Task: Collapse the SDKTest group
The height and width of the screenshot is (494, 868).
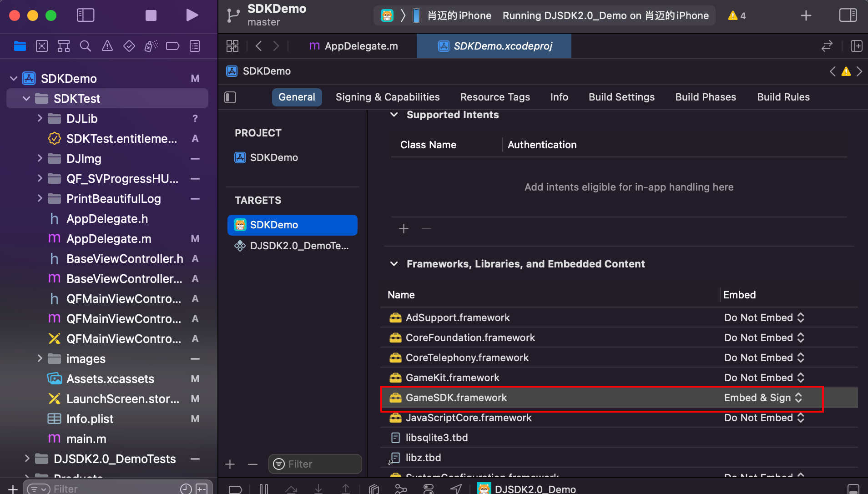Action: (x=26, y=99)
